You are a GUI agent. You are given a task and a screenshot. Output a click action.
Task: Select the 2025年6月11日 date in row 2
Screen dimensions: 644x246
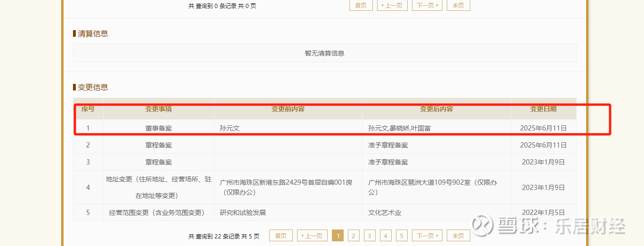point(543,145)
